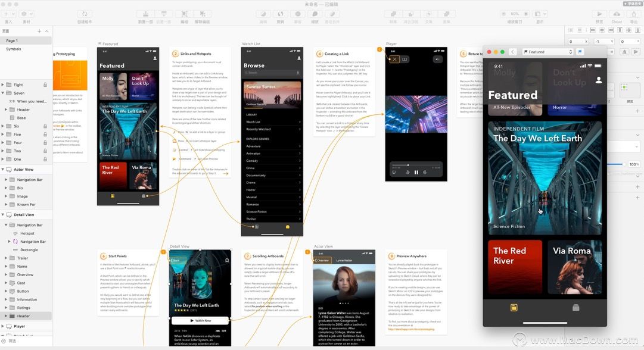
Task: Click the Create Symbol toolbar icon
Action: 85,14
